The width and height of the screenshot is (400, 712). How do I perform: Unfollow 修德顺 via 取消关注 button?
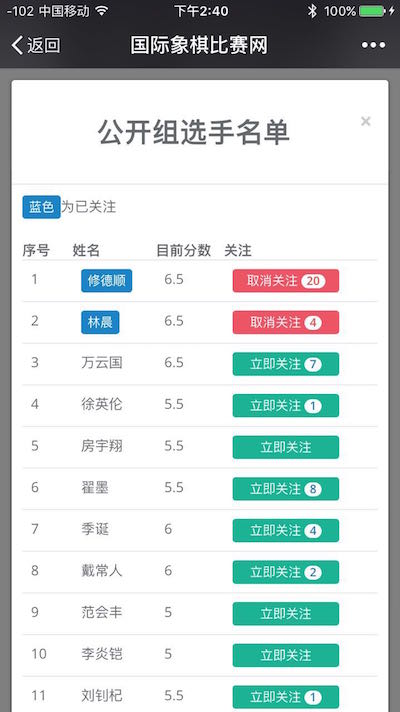pyautogui.click(x=286, y=281)
